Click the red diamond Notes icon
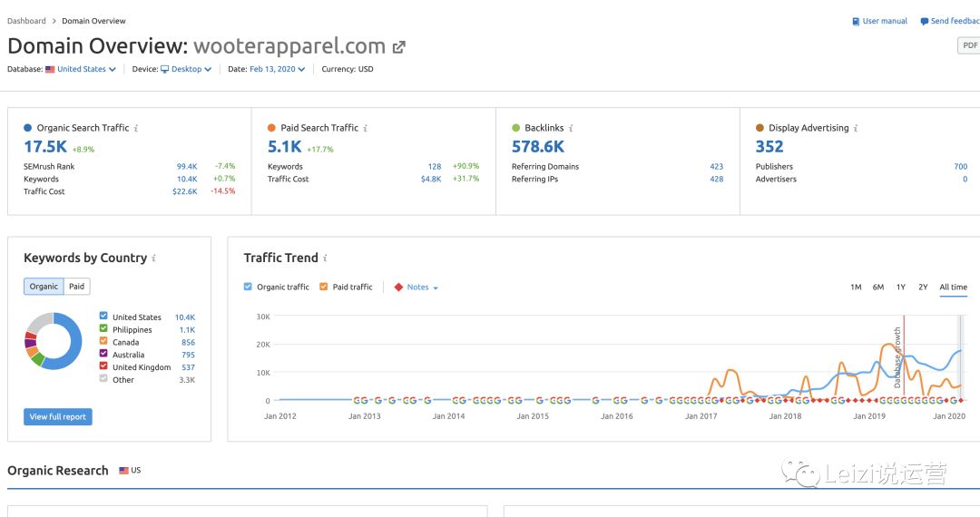 click(x=398, y=288)
